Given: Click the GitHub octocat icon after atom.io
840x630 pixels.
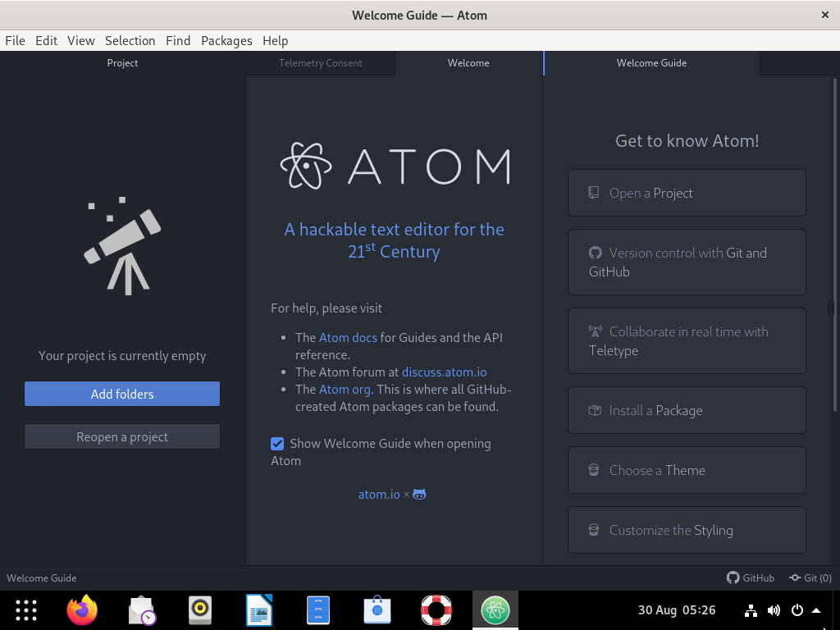Looking at the screenshot, I should 419,495.
